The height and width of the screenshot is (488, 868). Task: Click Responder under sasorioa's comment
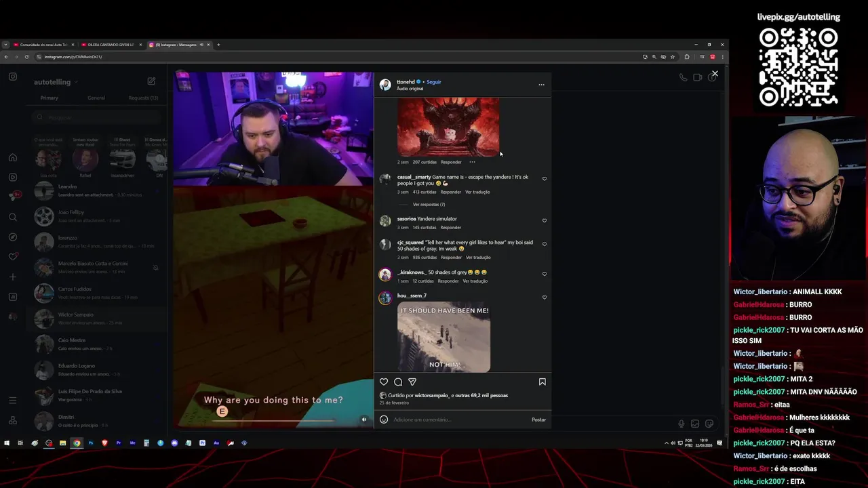(x=451, y=227)
